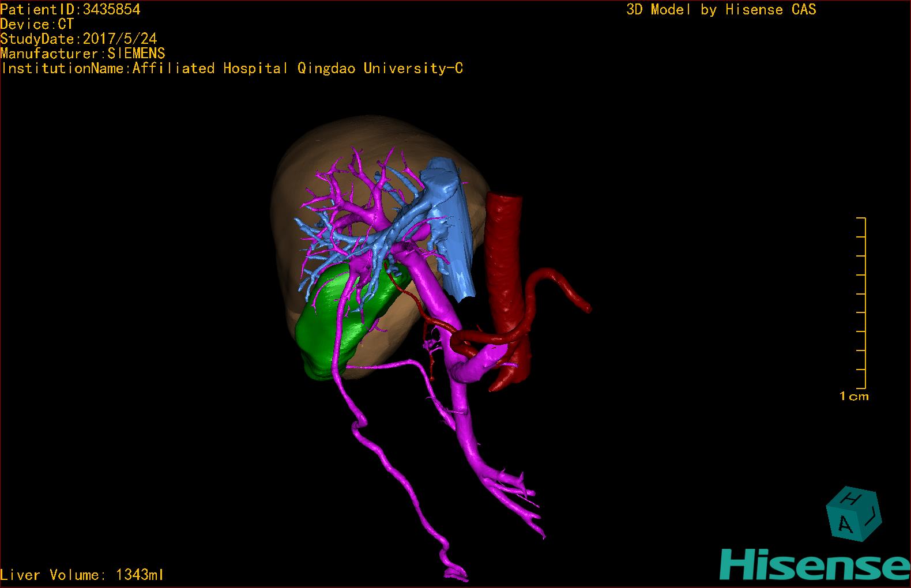The image size is (911, 588).
Task: Click the '3D Model by Hisense CAS' text
Action: pos(721,9)
